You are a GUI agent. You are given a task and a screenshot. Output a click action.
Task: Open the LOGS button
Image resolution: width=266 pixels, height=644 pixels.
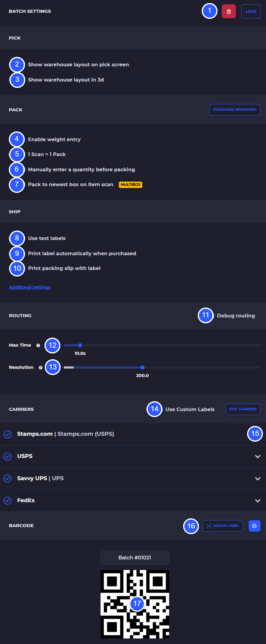251,12
